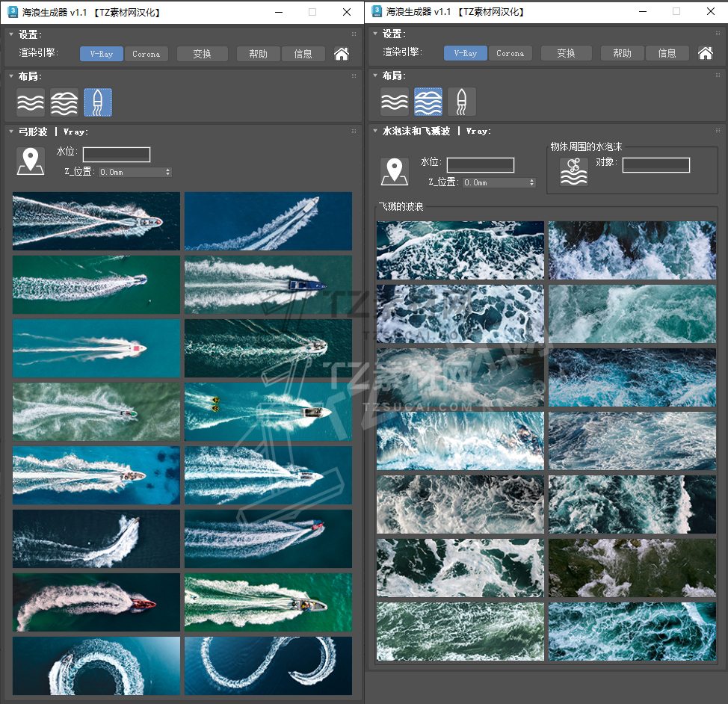Select the calm waves layout icon in the 弓形波 window
The height and width of the screenshot is (704, 728).
pyautogui.click(x=31, y=102)
